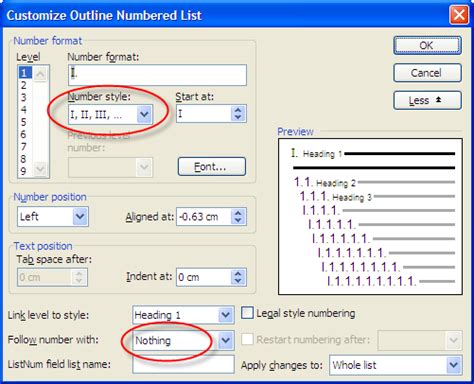Image resolution: width=474 pixels, height=384 pixels.
Task: Click the ListNum field list name box
Action: (183, 364)
